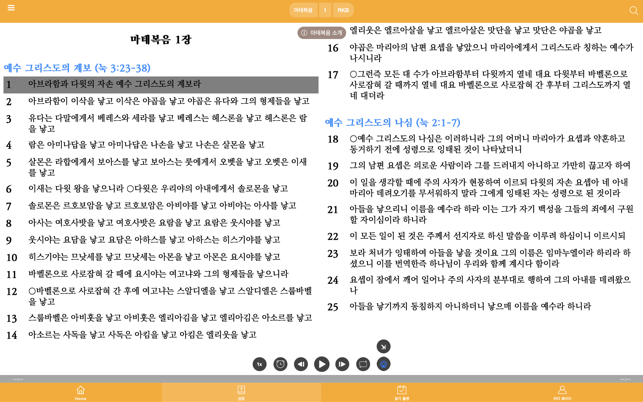Toggle the audio repeat loop

point(363,364)
